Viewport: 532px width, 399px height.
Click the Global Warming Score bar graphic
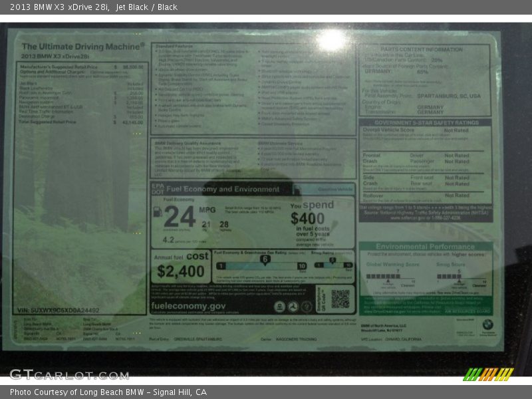(392, 276)
